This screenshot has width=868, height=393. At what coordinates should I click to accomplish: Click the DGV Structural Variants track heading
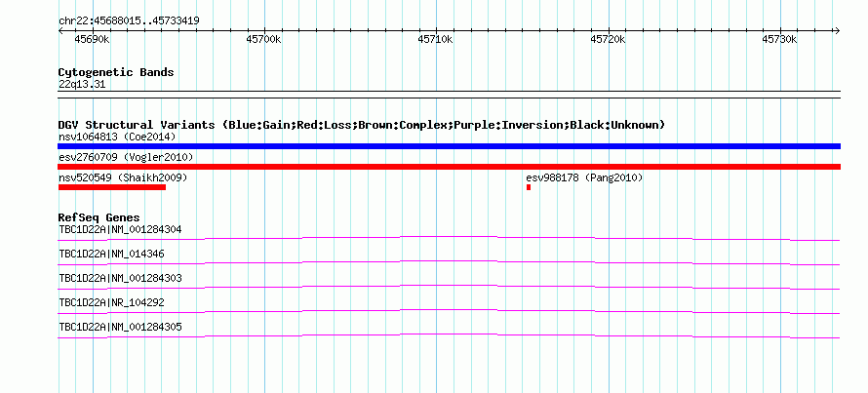(x=361, y=125)
